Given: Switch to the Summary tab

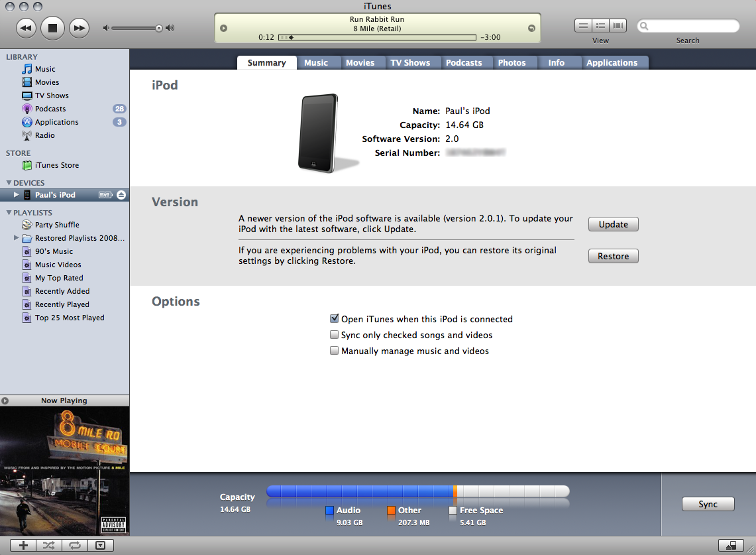Looking at the screenshot, I should pyautogui.click(x=266, y=63).
